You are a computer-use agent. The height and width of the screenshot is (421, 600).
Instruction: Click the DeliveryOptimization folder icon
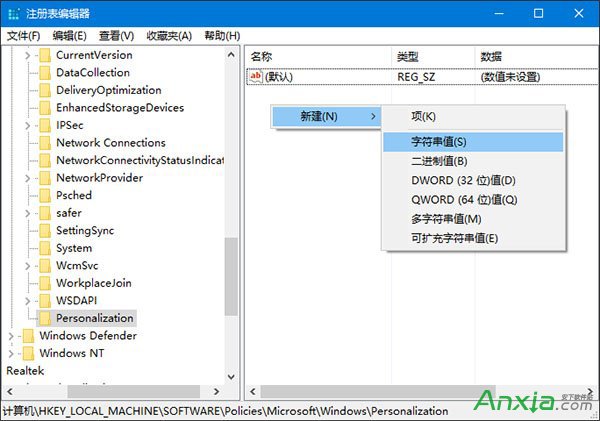(x=45, y=90)
